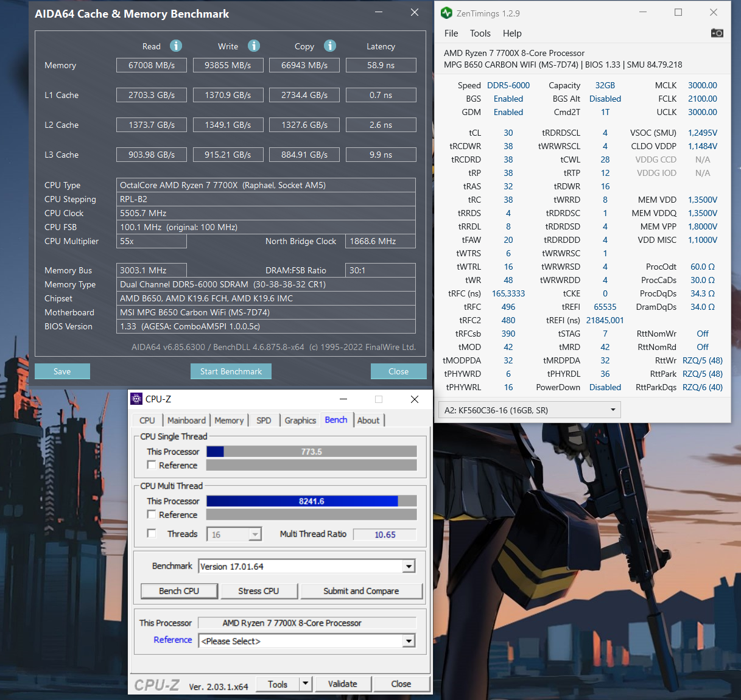Click the North Bridge Clock 1868.6 MHz field
The image size is (741, 700).
coord(381,241)
